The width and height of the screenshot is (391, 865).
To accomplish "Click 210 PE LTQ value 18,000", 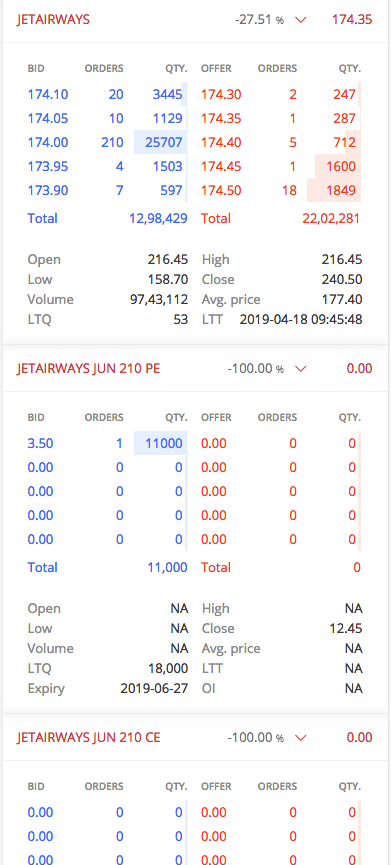I will pos(168,669).
